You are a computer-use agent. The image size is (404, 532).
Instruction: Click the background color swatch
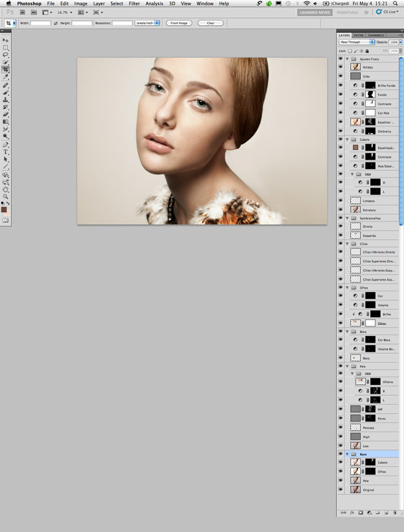pos(8,213)
